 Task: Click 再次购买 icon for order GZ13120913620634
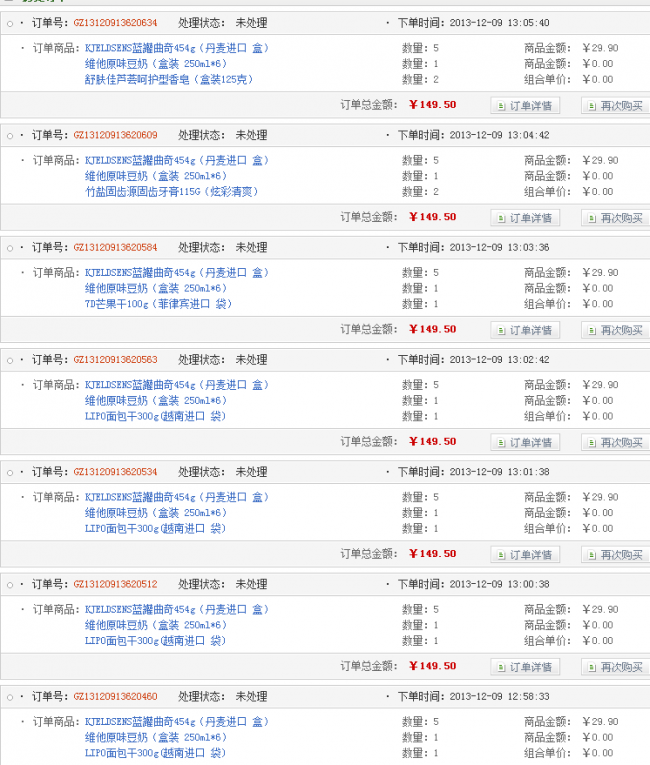590,105
